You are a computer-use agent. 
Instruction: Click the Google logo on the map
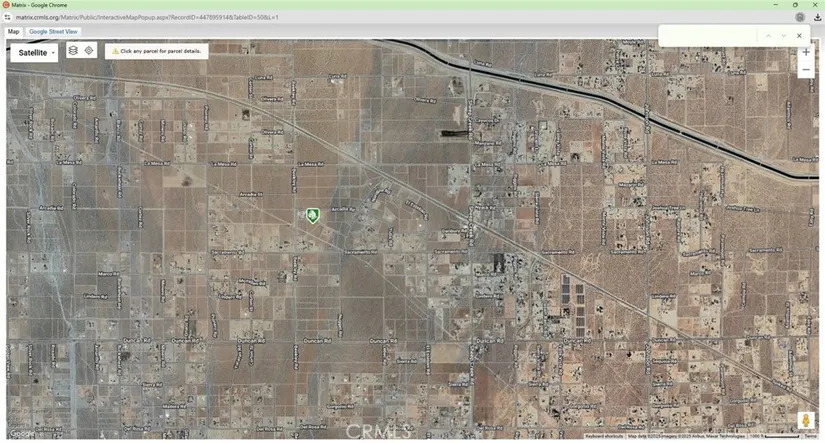20,434
